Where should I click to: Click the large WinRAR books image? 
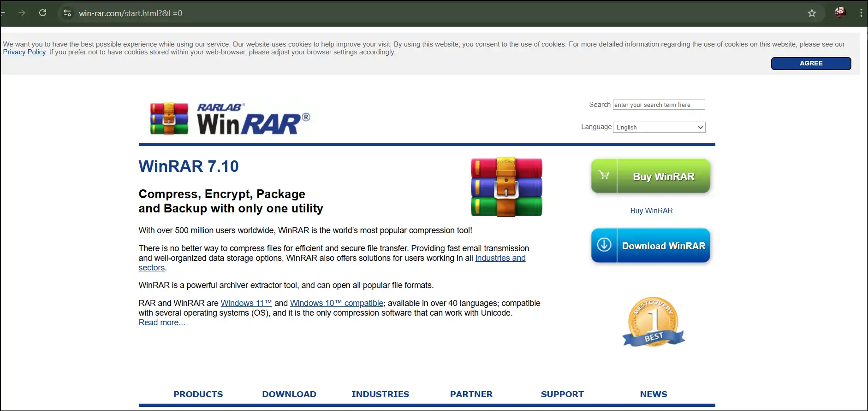point(506,187)
